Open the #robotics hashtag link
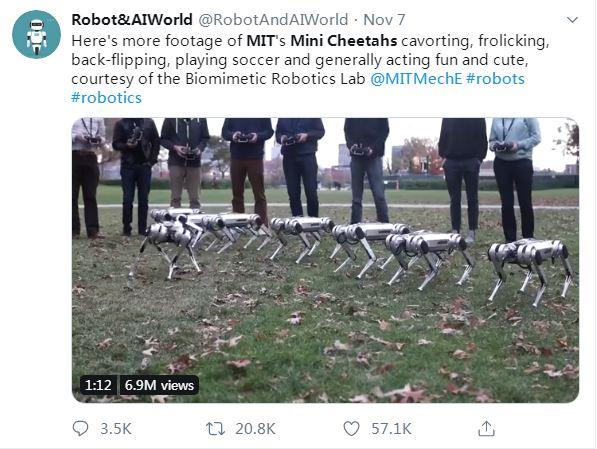597x449 pixels. point(106,98)
